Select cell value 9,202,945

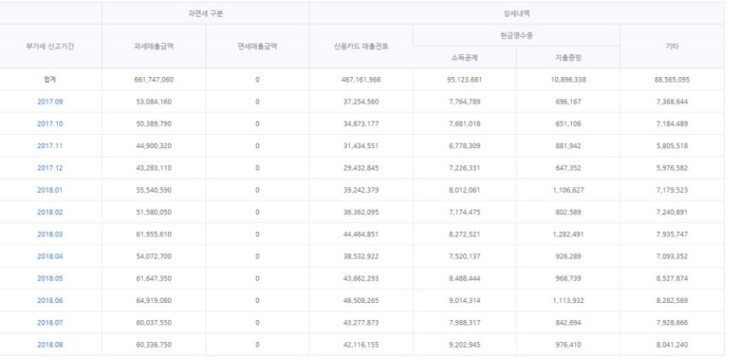(464, 345)
